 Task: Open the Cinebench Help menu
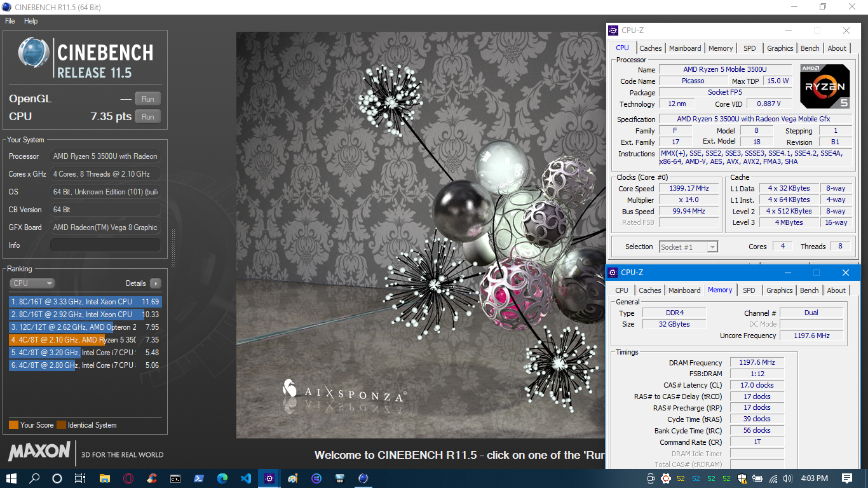[x=31, y=21]
